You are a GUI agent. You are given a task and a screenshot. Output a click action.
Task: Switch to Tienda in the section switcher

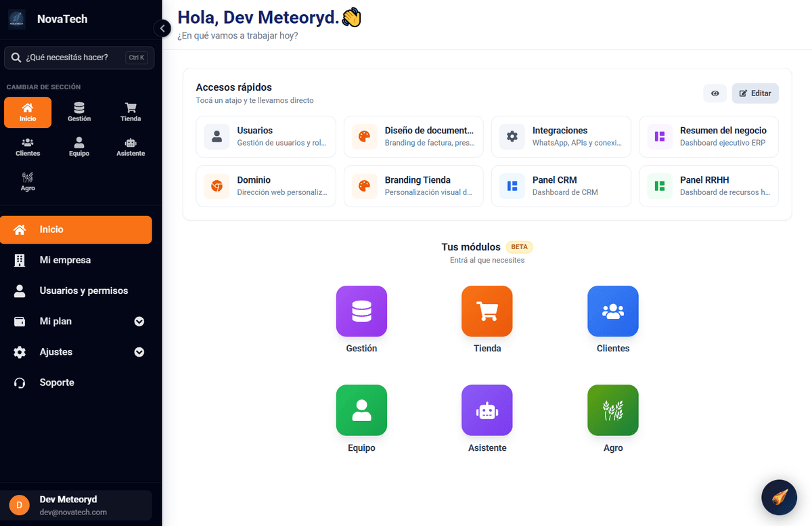coord(131,112)
